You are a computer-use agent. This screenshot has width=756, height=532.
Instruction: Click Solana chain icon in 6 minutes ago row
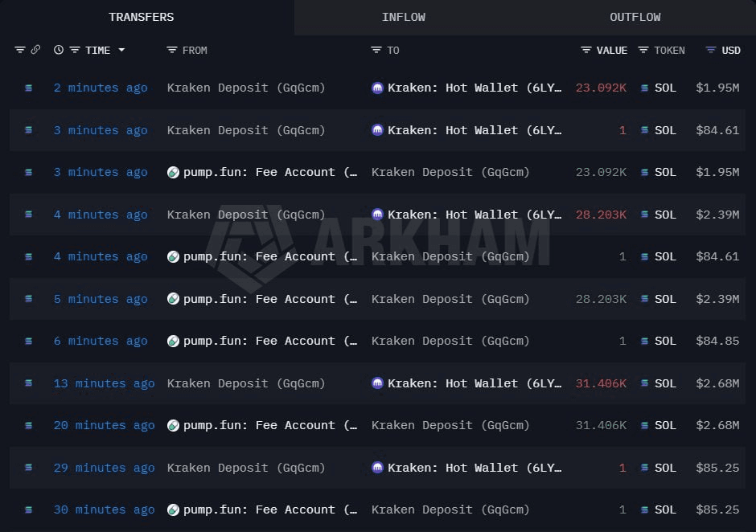(28, 341)
